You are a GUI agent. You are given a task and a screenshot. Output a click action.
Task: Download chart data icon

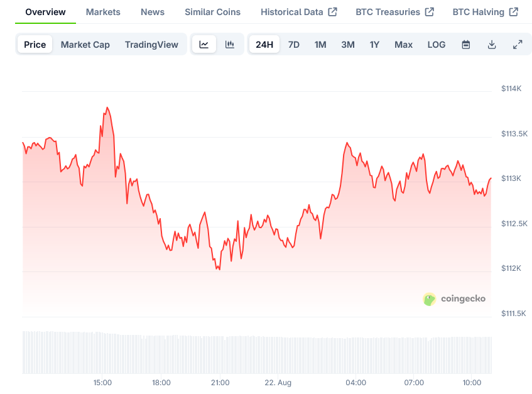pyautogui.click(x=492, y=45)
